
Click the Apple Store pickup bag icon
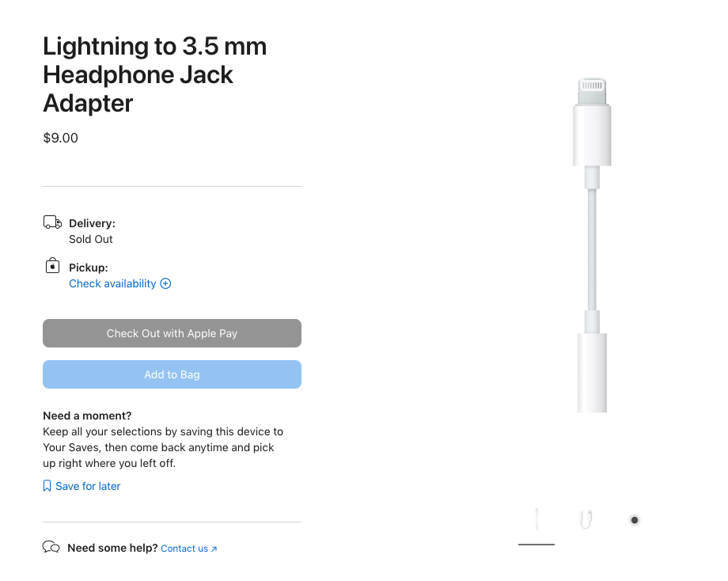point(51,266)
